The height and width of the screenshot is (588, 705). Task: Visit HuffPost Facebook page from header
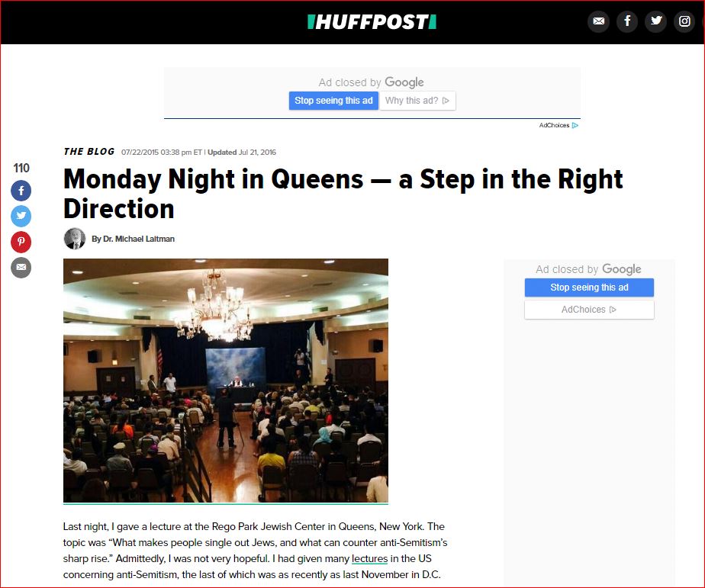tap(627, 21)
